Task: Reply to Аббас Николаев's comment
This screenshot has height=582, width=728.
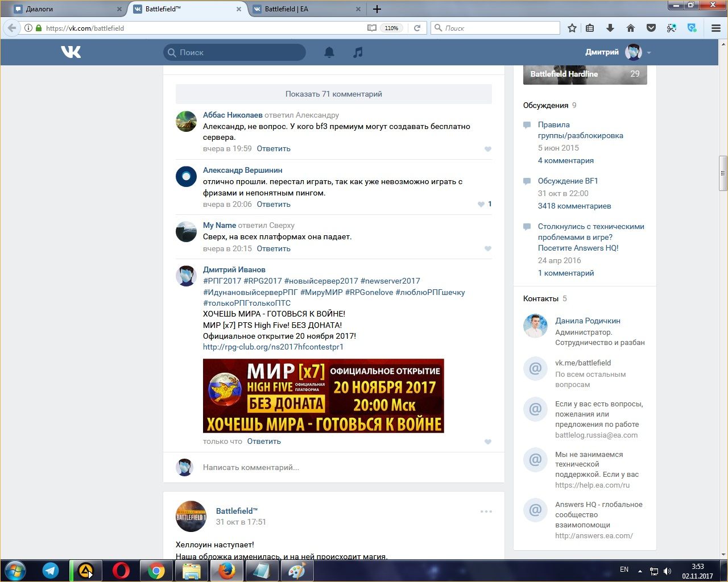Action: [x=274, y=148]
